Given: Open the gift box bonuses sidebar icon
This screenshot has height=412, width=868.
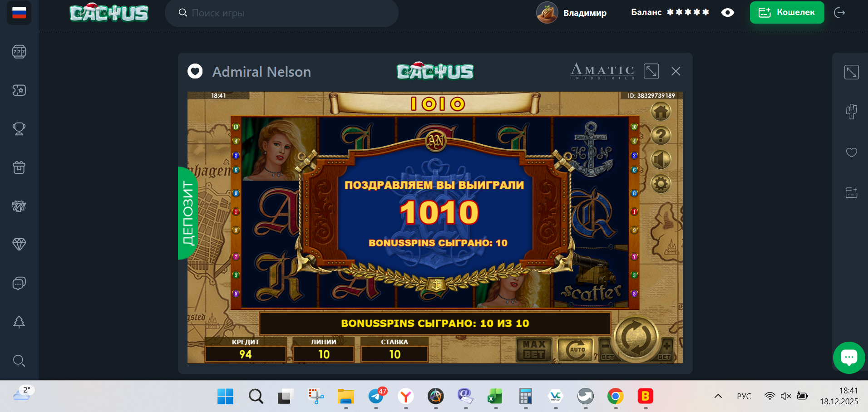Looking at the screenshot, I should (x=19, y=167).
